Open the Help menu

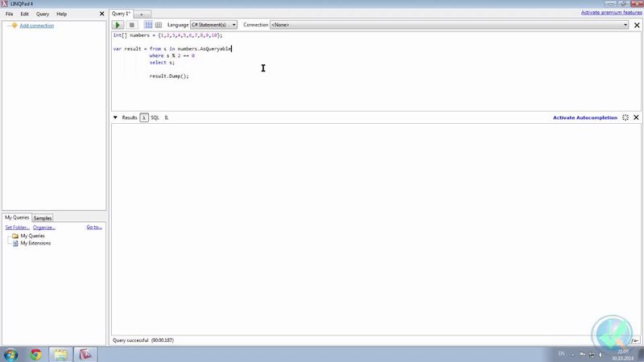tap(62, 14)
